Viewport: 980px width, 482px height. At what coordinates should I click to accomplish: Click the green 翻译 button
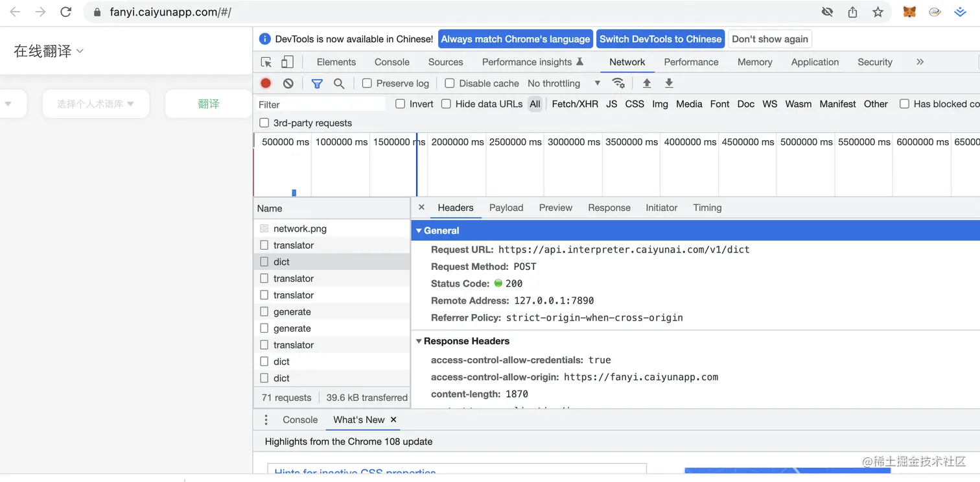pyautogui.click(x=209, y=104)
